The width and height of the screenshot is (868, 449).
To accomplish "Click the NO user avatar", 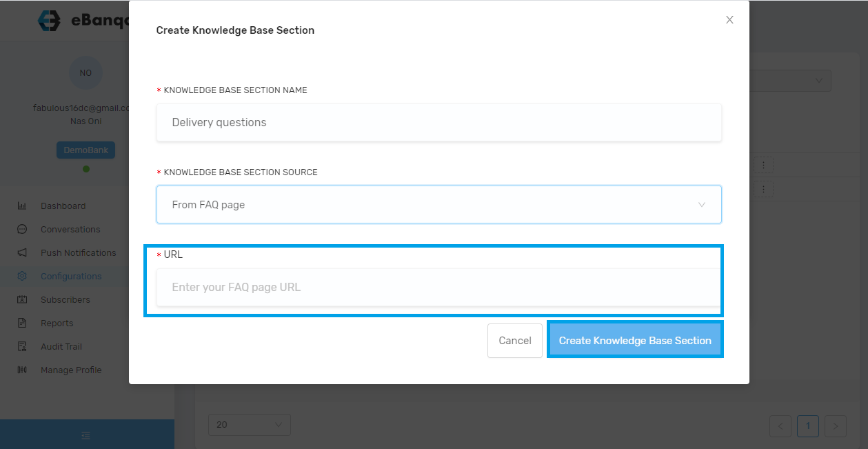I will tap(85, 73).
